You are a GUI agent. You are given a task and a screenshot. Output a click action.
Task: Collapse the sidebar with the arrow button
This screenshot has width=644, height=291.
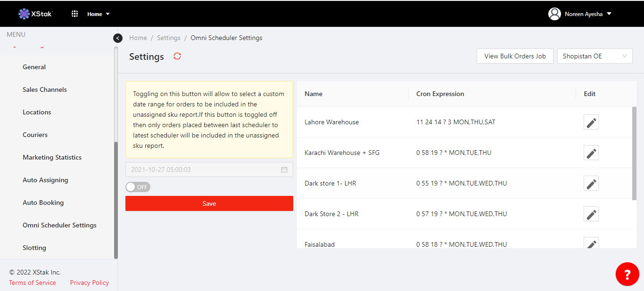coord(118,38)
